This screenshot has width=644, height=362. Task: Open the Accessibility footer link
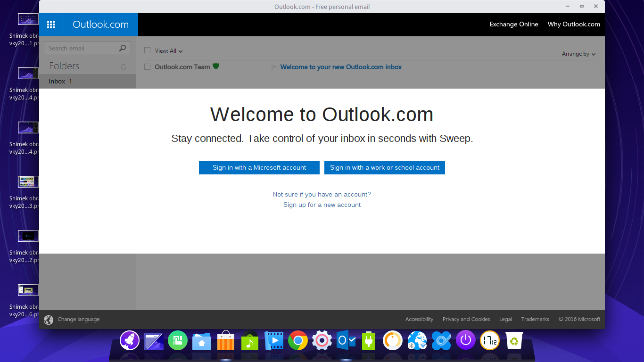tap(419, 319)
